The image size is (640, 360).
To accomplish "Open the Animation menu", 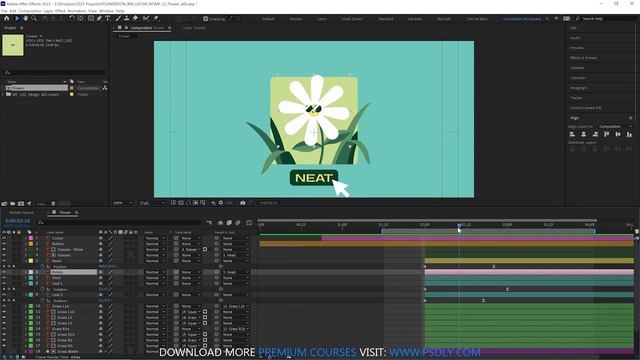I will pyautogui.click(x=77, y=11).
